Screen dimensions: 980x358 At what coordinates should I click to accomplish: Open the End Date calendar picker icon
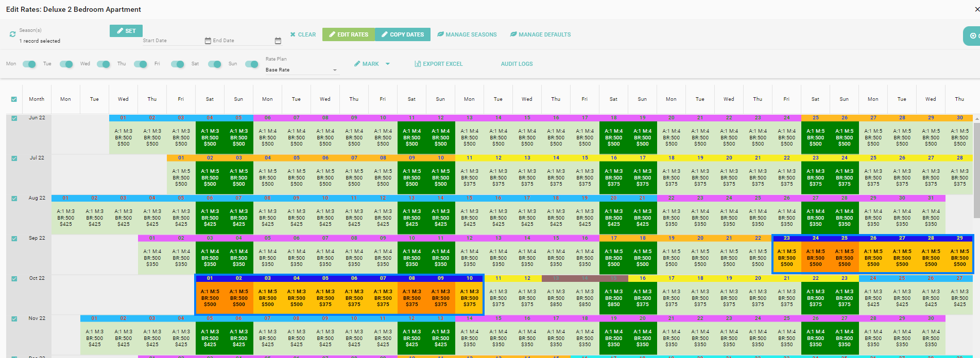[278, 41]
